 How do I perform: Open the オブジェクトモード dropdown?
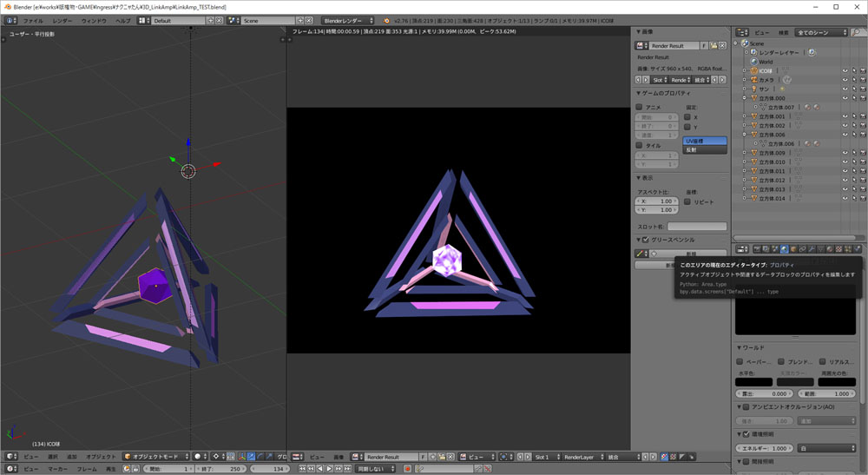[x=156, y=457]
